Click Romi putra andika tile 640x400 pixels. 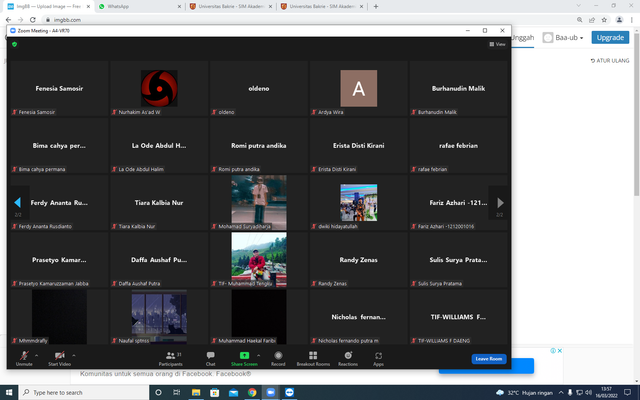pyautogui.click(x=259, y=146)
